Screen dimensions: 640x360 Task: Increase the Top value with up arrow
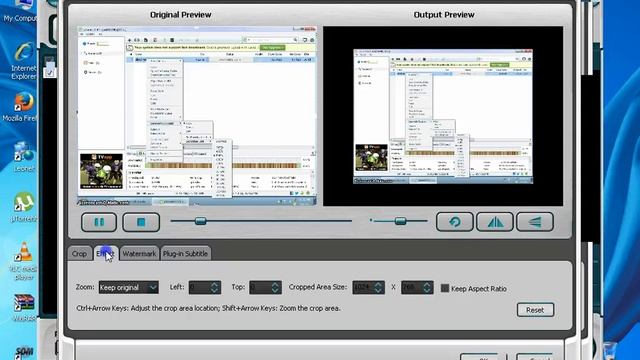click(276, 284)
